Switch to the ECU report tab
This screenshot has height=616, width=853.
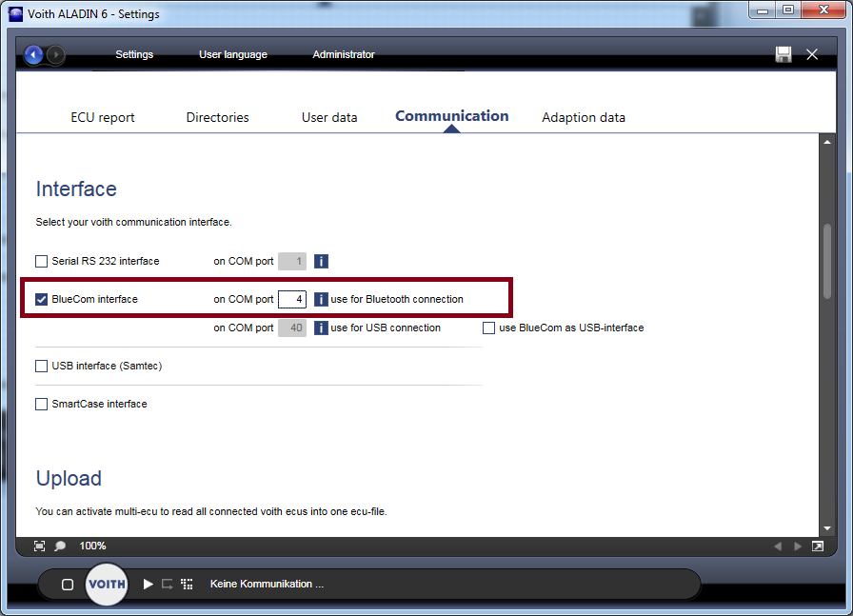[x=102, y=117]
